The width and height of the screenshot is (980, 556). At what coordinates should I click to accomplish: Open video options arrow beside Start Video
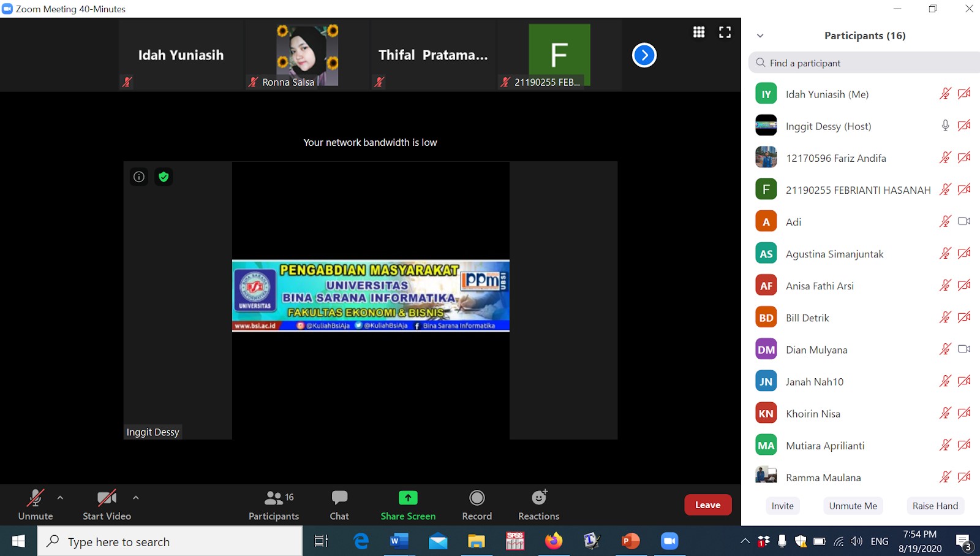click(136, 498)
